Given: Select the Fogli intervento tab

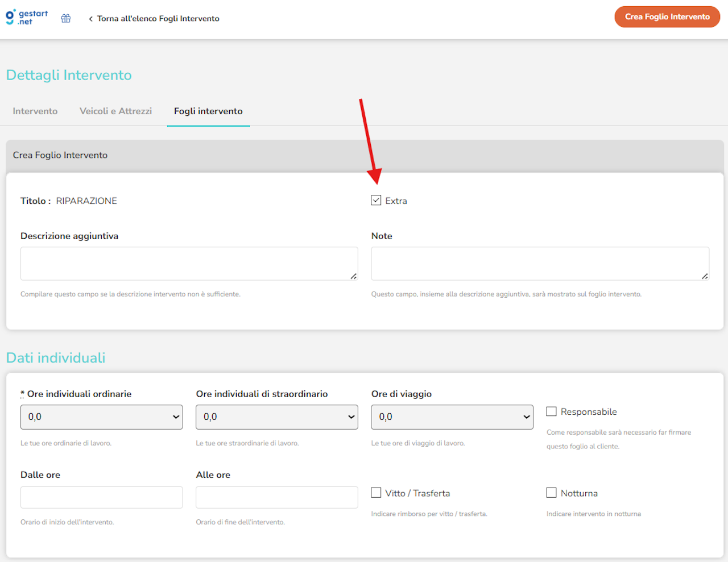Looking at the screenshot, I should click(x=208, y=111).
